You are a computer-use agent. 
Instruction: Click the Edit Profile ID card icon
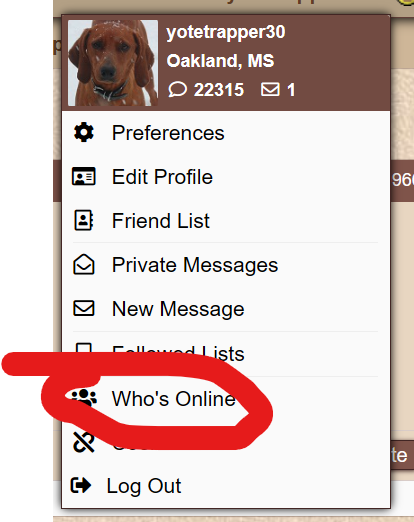coord(84,177)
